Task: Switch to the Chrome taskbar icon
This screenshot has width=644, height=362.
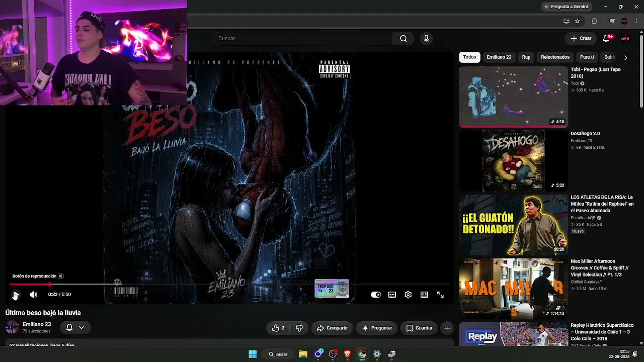Action: click(362, 354)
